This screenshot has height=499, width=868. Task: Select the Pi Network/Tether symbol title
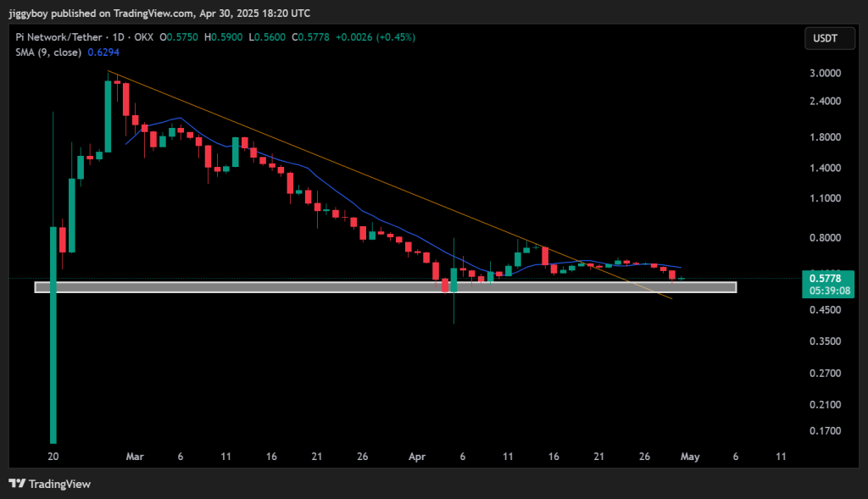coord(58,37)
